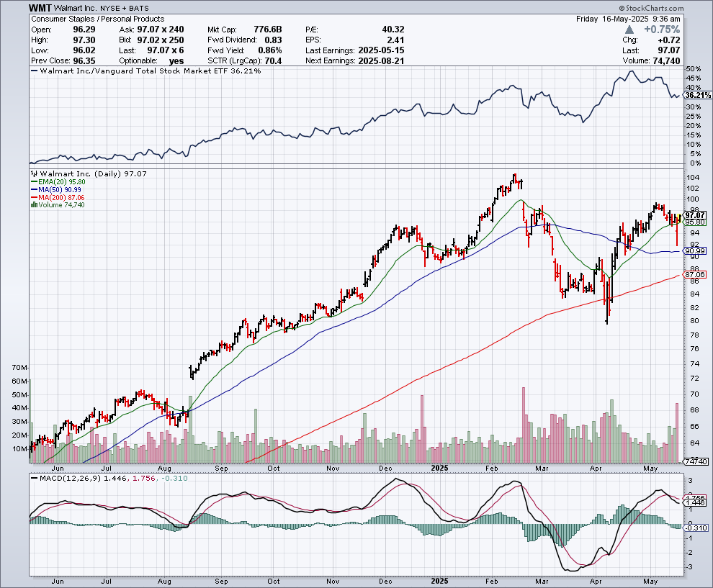713x588 pixels.
Task: Click the 87.06 MA(200) axis tag
Action: (695, 274)
